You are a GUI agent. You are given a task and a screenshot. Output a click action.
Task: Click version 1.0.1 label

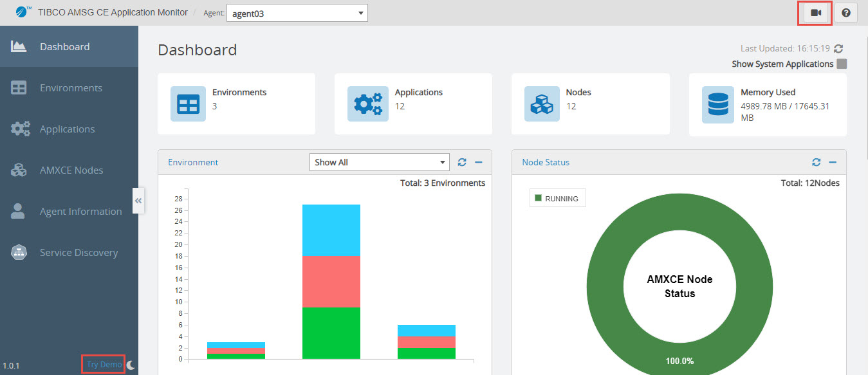pyautogui.click(x=12, y=365)
